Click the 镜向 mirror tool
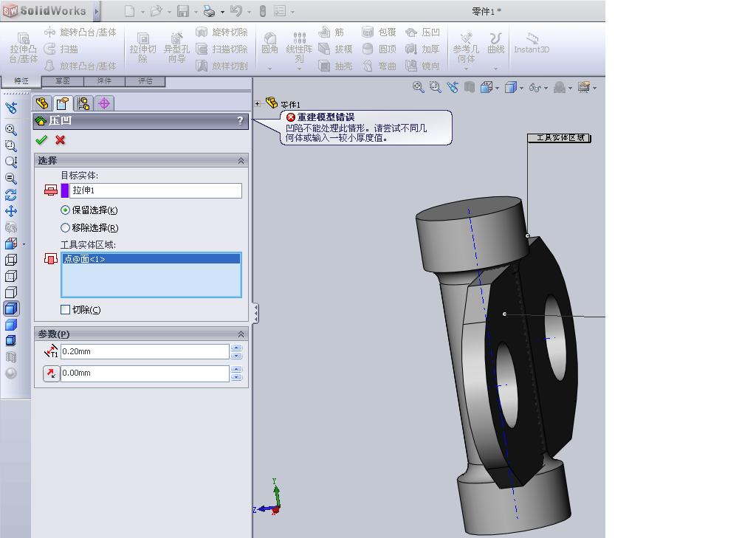This screenshot has height=538, width=756. (x=422, y=66)
